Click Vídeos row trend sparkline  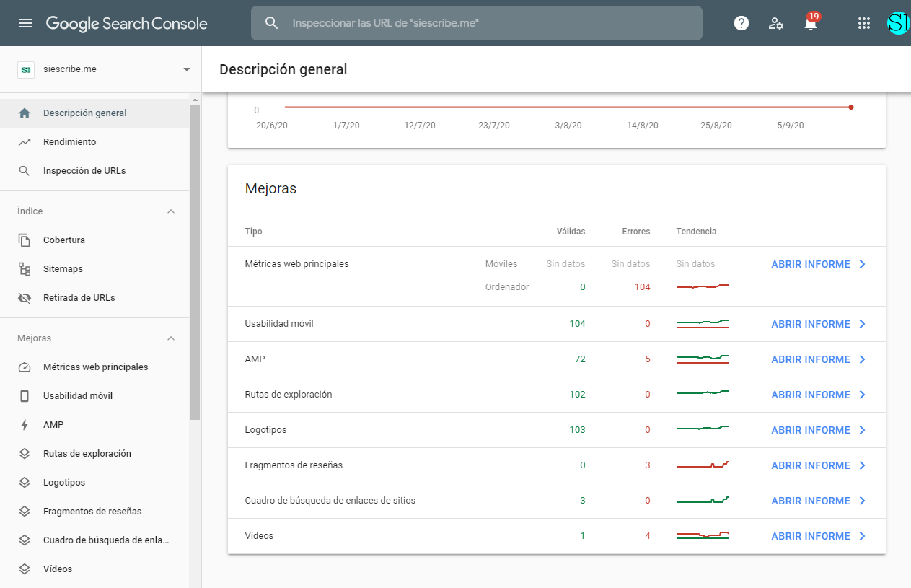tap(703, 535)
